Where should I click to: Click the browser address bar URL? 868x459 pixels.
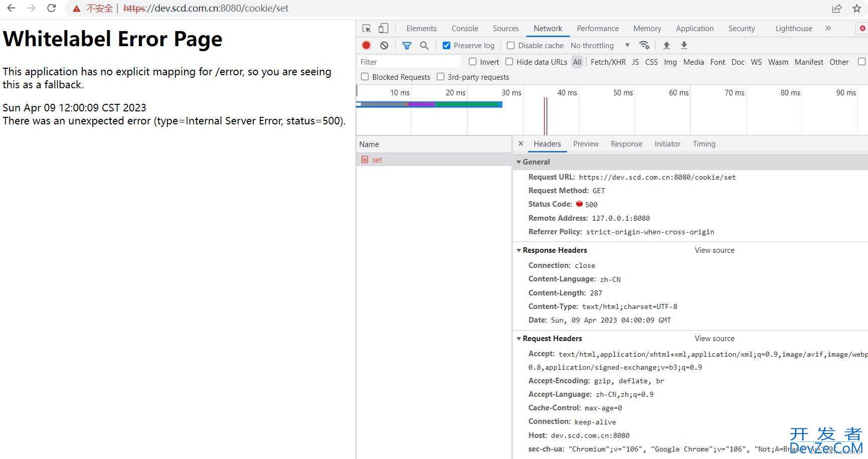coord(206,8)
